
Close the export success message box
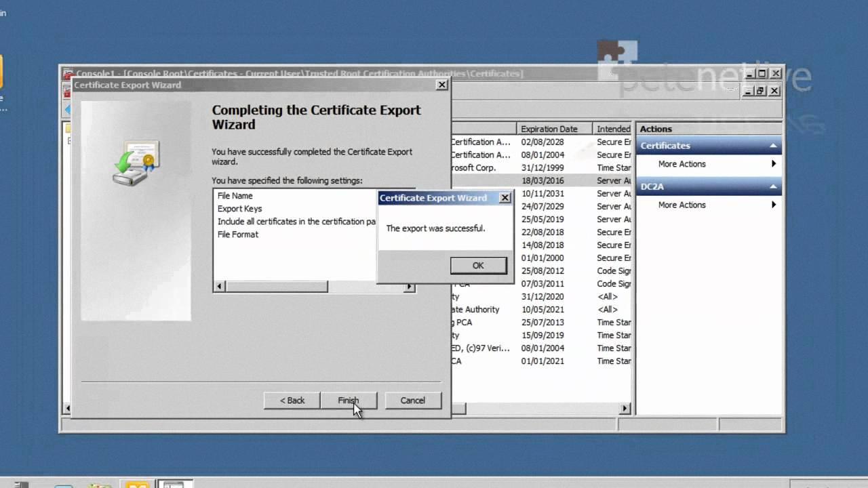point(505,198)
